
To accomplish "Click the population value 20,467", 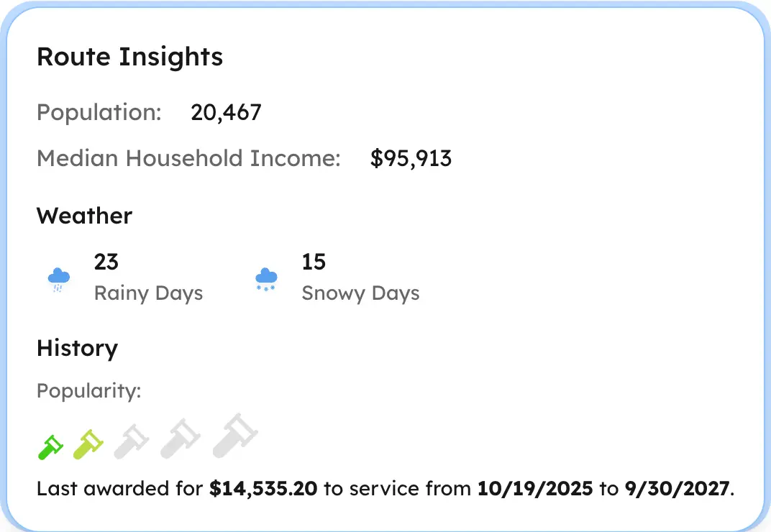I will pos(226,112).
